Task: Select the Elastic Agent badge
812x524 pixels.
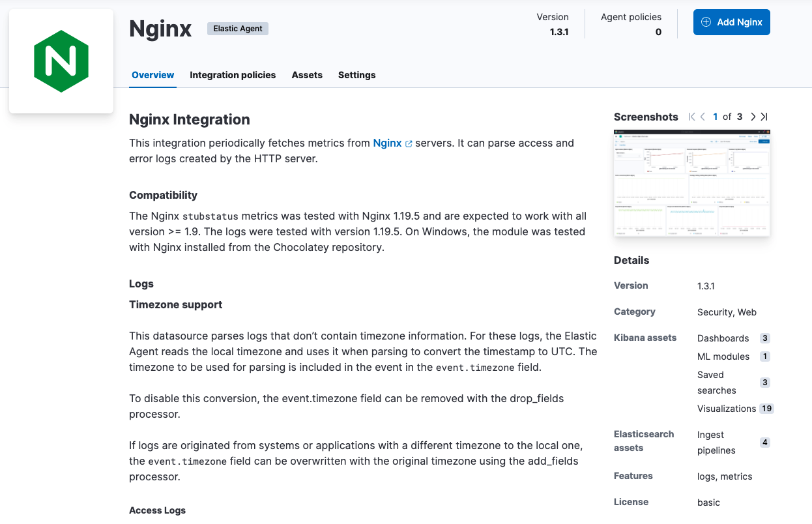Action: point(237,28)
